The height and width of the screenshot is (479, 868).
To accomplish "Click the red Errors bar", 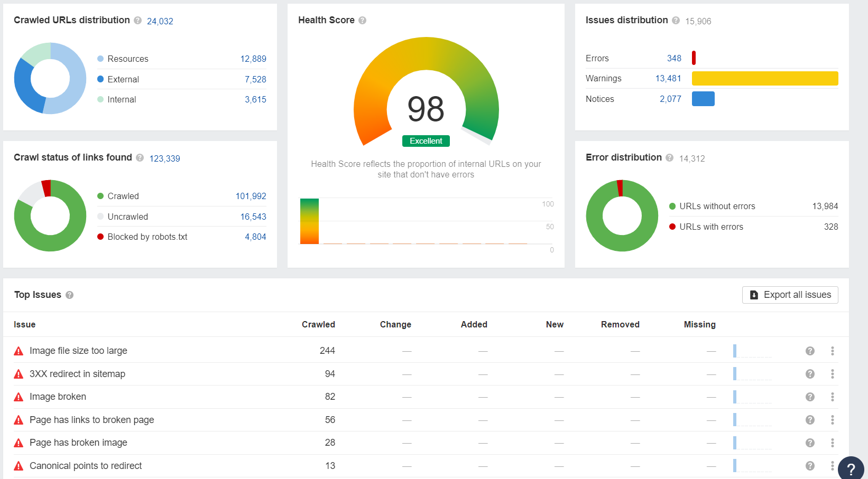I will (x=694, y=58).
